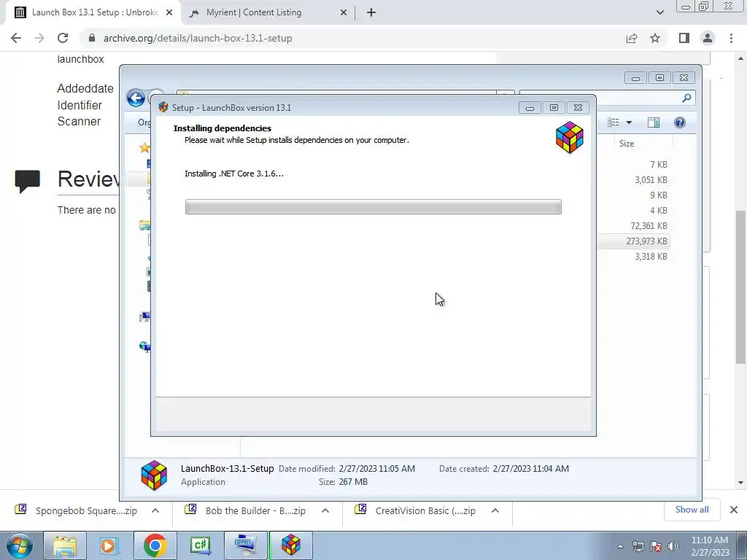747x560 pixels.
Task: Expand the Explorer view options dropdown arrow
Action: click(629, 122)
